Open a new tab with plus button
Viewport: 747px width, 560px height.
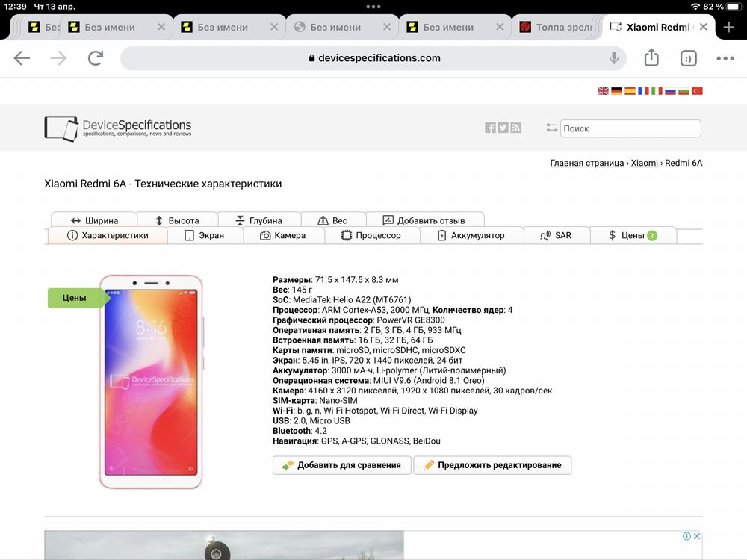(728, 27)
